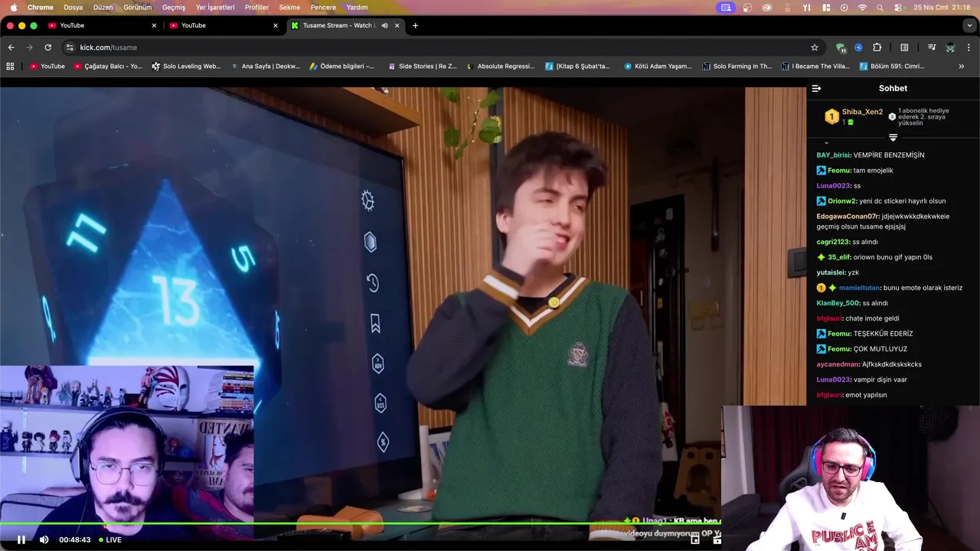Expand the chat leaderboard arrow under Shiba_Xen2
The image size is (980, 551).
(x=893, y=138)
